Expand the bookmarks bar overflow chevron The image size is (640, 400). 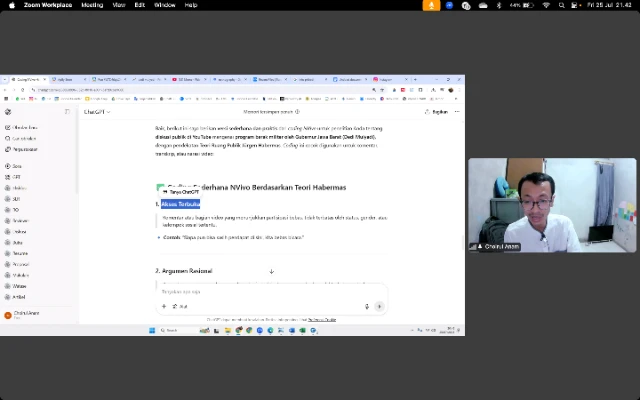(x=456, y=99)
